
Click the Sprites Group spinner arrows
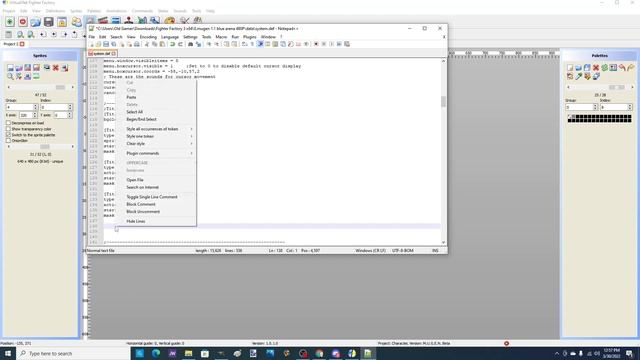[x=36, y=107]
